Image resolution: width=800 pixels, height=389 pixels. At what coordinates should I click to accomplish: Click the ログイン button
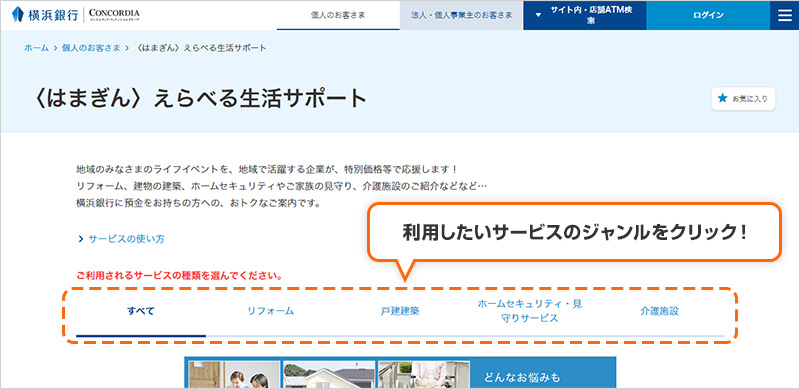708,15
